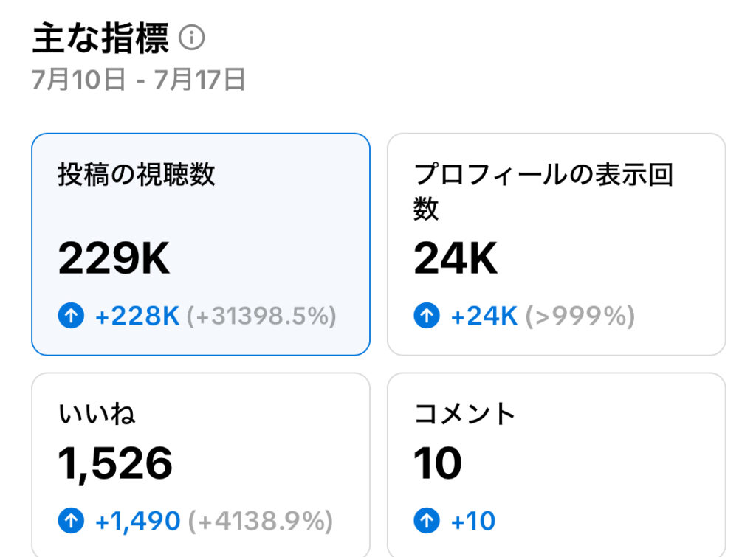
Task: Click the +1,490 likes change text
Action: pos(138,522)
